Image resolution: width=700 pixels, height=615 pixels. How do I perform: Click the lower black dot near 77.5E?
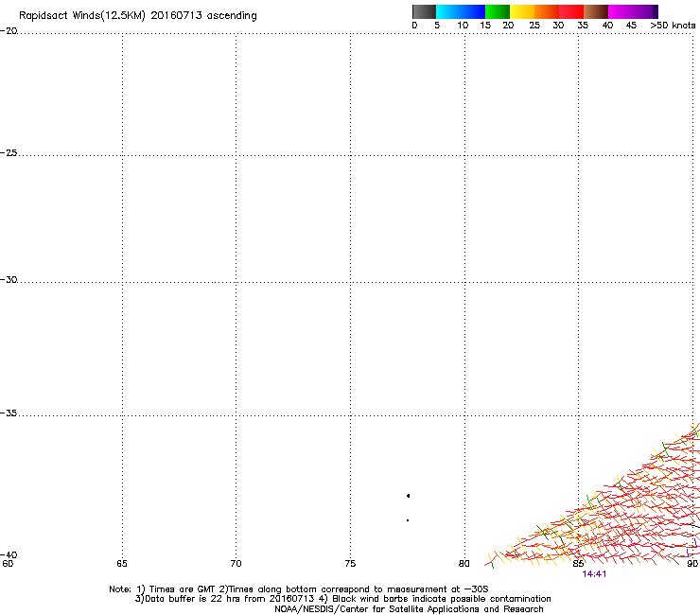(x=408, y=520)
